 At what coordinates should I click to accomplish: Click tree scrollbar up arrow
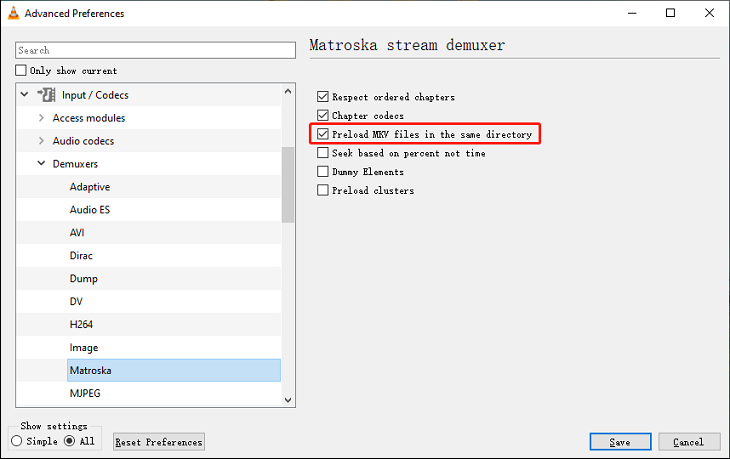pyautogui.click(x=288, y=91)
